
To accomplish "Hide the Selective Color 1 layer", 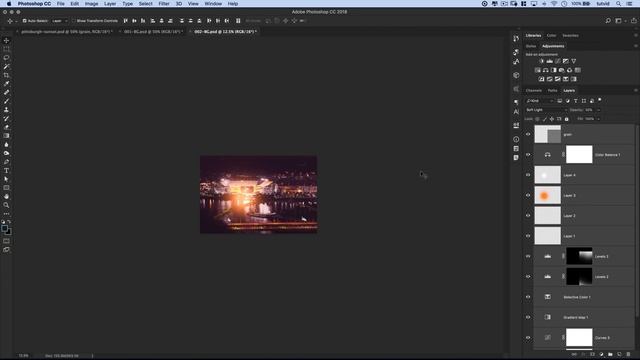I will tap(528, 297).
